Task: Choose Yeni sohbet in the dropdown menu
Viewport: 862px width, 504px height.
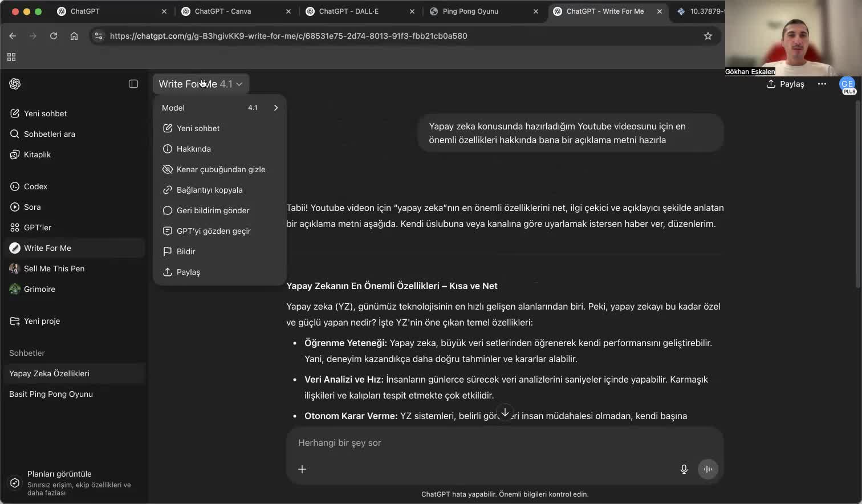Action: tap(219, 128)
